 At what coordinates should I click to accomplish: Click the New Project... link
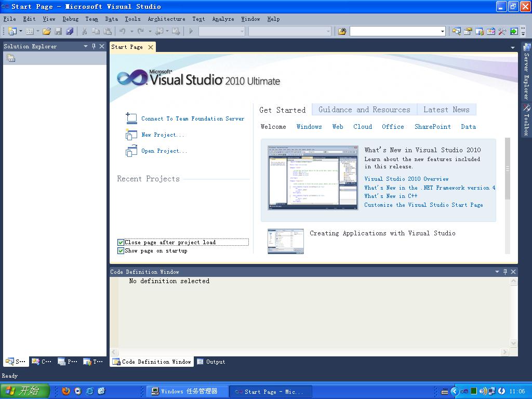pos(163,135)
